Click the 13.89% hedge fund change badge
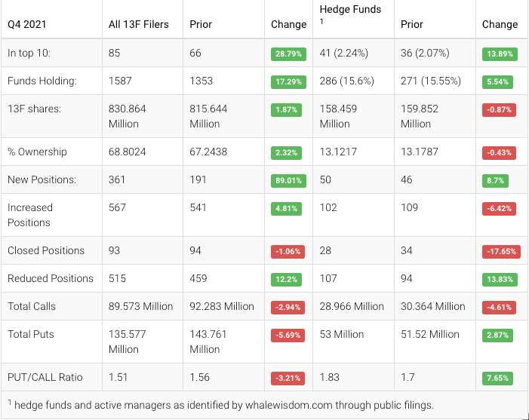This screenshot has height=420, width=529. click(x=499, y=54)
